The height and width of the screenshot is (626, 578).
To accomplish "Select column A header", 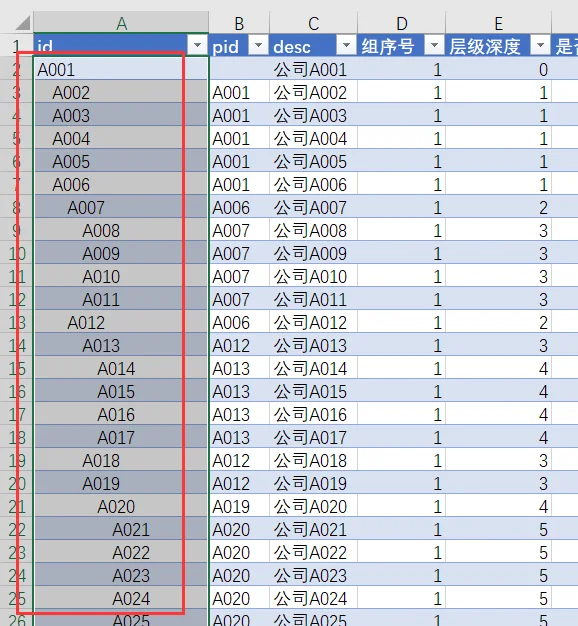I will pos(121,23).
